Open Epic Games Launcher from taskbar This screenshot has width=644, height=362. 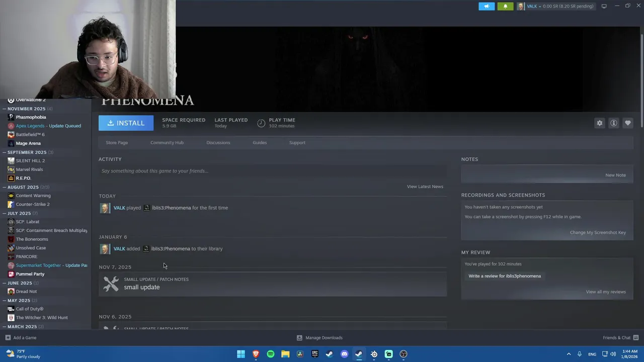[315, 354]
